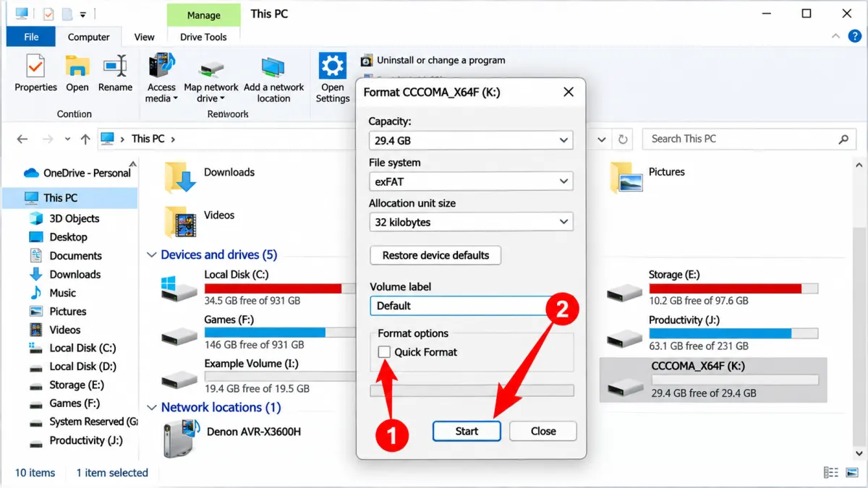Click the Close button in Format dialog
Image resolution: width=868 pixels, height=488 pixels.
[x=543, y=431]
